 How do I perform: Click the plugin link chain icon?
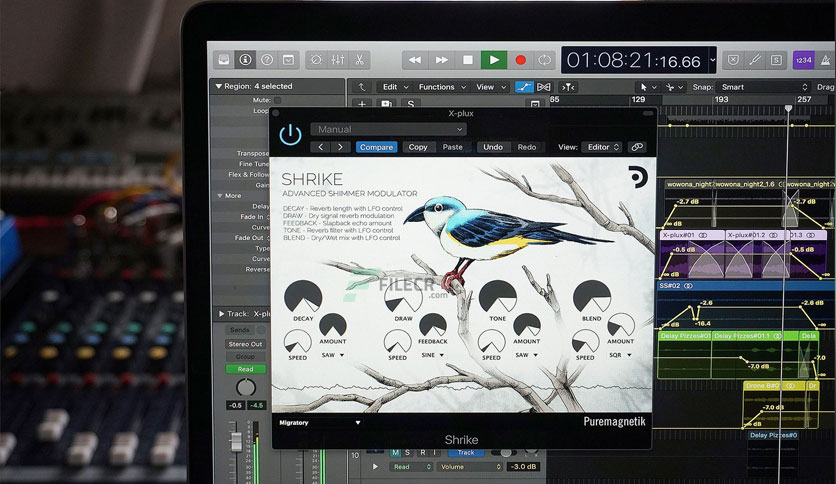[x=637, y=147]
